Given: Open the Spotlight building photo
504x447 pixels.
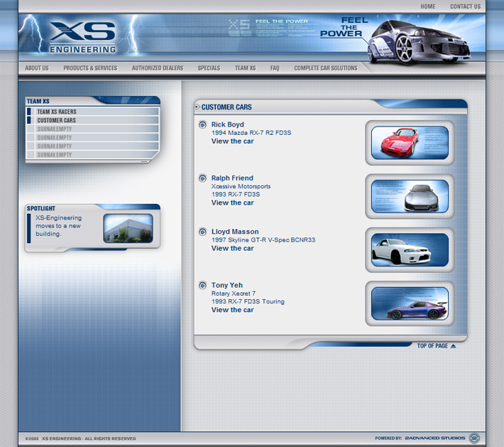Looking at the screenshot, I should [x=128, y=228].
